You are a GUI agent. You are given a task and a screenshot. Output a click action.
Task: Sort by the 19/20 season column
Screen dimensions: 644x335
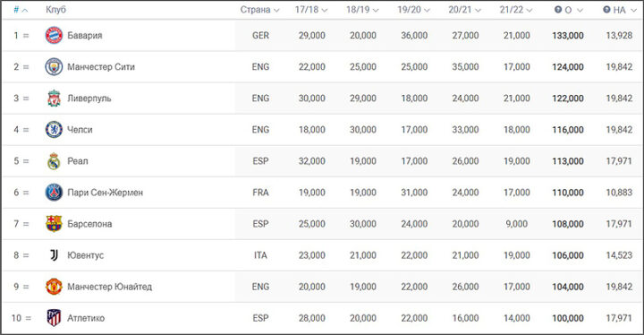click(413, 10)
